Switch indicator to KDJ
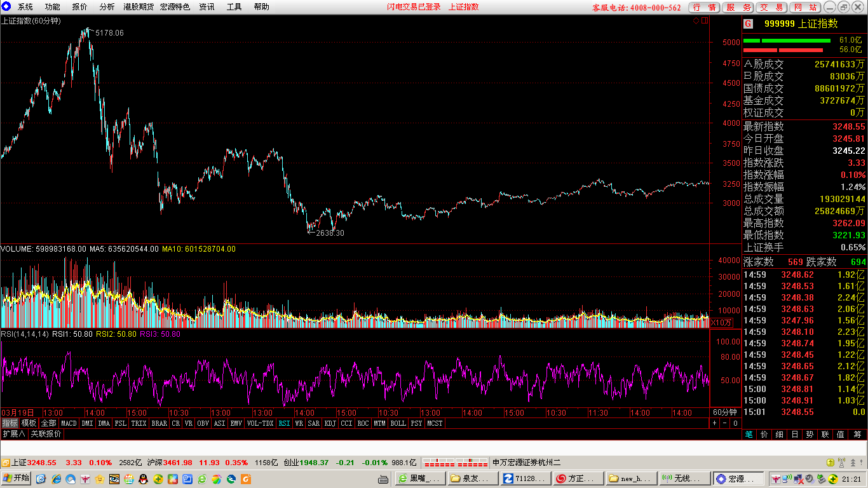868x488 pixels. tap(330, 423)
